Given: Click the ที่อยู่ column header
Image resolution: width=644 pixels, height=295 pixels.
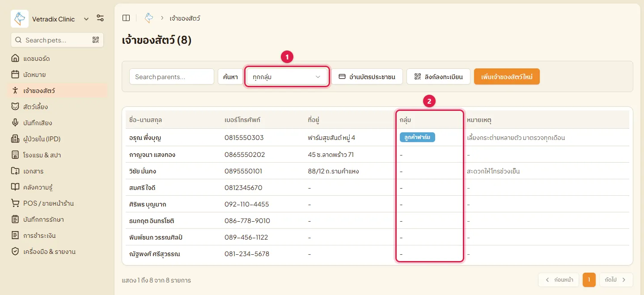Looking at the screenshot, I should coord(314,120).
